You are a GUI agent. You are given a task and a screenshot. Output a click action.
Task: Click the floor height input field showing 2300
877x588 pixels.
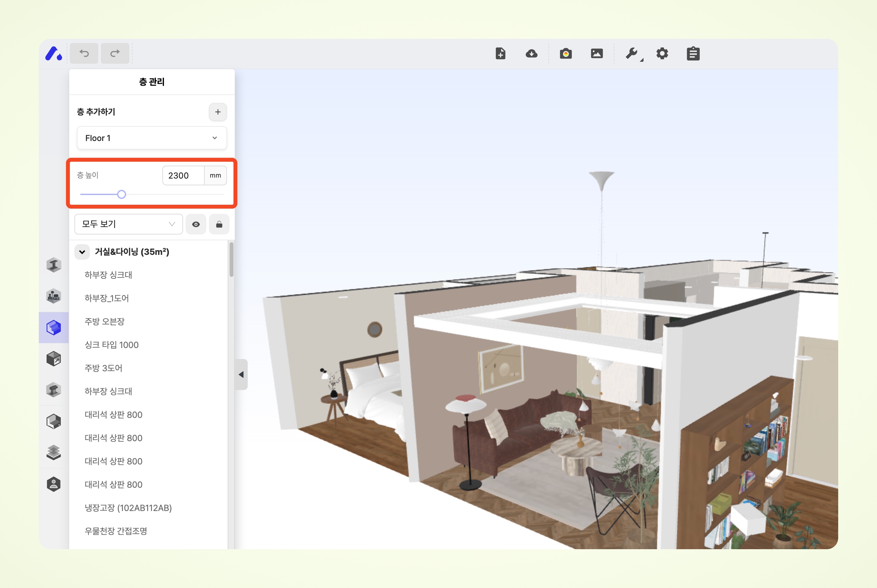click(x=183, y=176)
